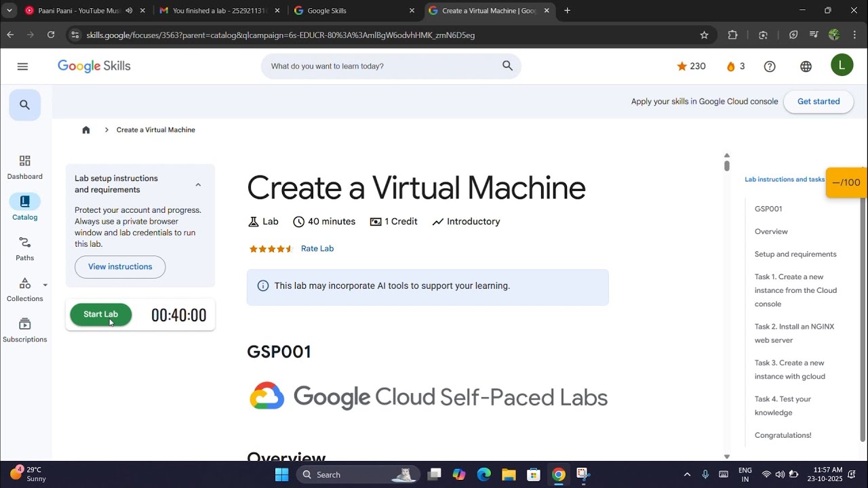868x488 pixels.
Task: Click the Start Lab button
Action: pyautogui.click(x=101, y=314)
